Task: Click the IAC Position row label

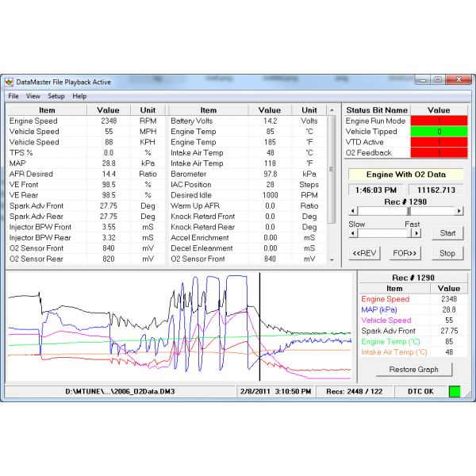Action: (x=190, y=185)
